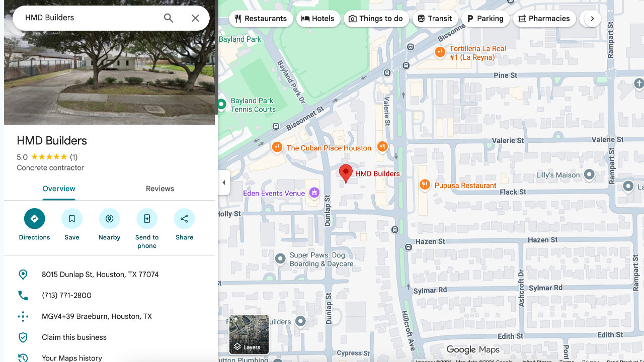644x362 pixels.
Task: Open Your Maps history
Action: click(x=72, y=358)
